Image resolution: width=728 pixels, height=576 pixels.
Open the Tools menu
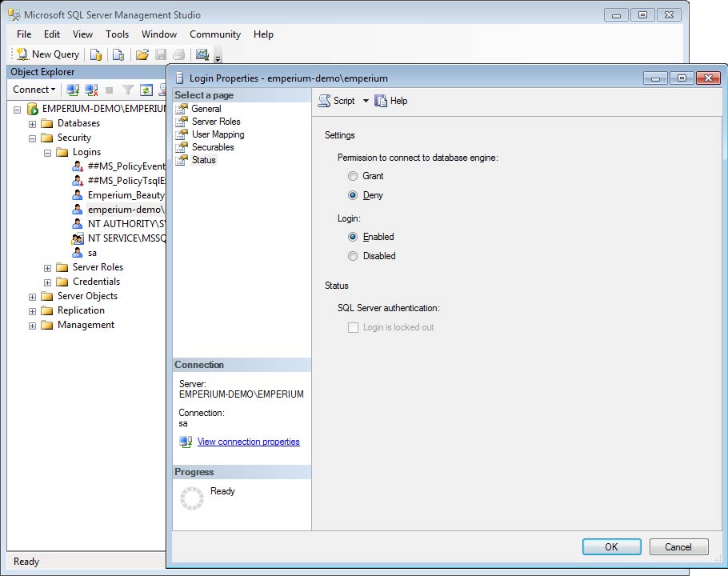pyautogui.click(x=117, y=34)
